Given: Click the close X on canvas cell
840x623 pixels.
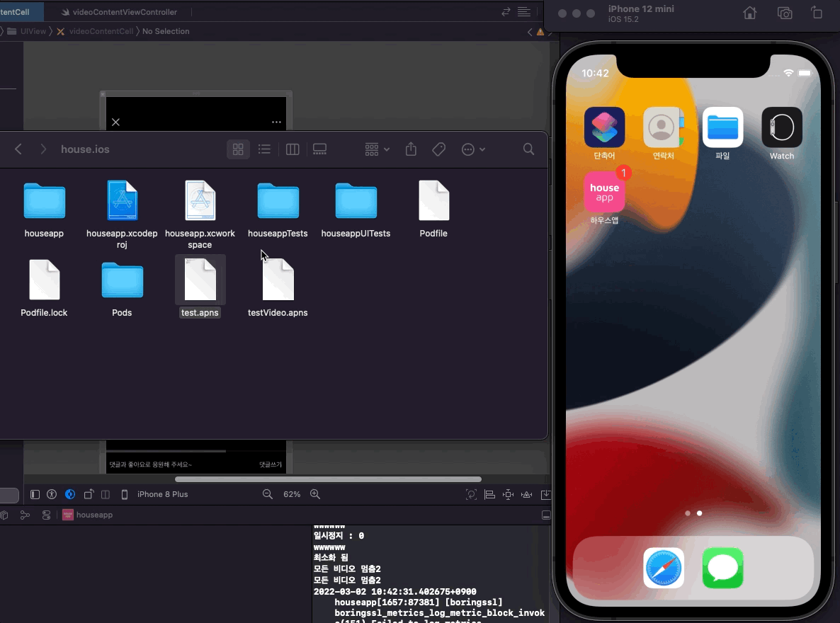Looking at the screenshot, I should (115, 122).
